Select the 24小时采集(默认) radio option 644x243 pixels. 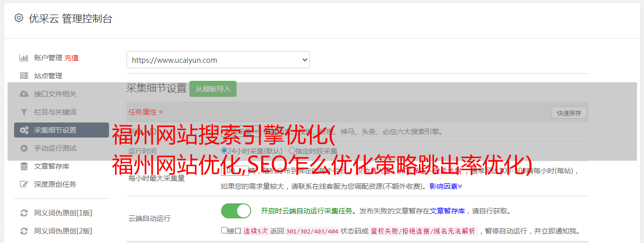pos(224,150)
